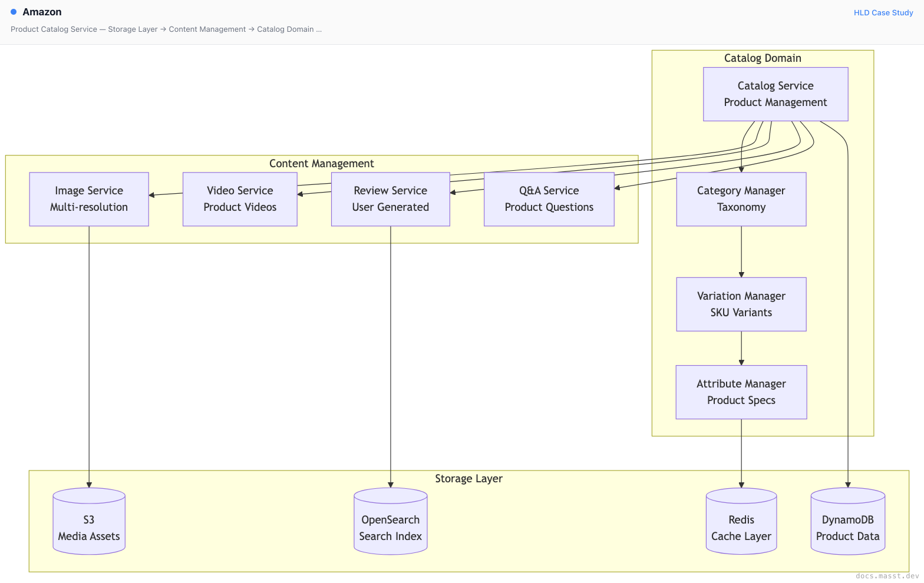Viewport: 924px width, 583px height.
Task: Select the Video Service Product Videos node
Action: pos(240,199)
